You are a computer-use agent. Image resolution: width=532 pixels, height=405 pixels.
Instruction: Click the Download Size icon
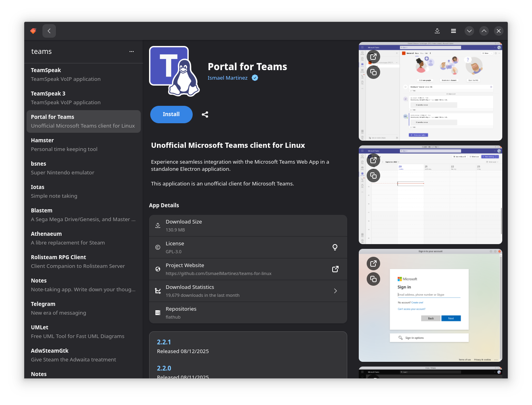pyautogui.click(x=158, y=225)
